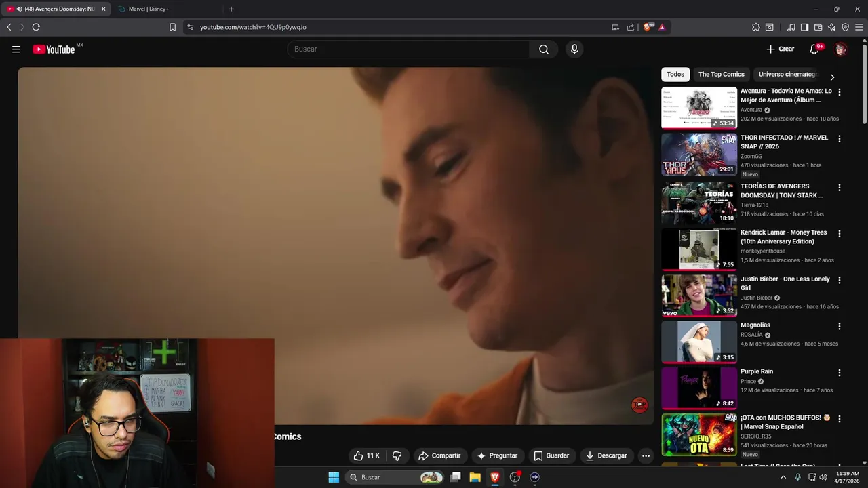Reload the page with refresh icon
Viewport: 868px width, 488px height.
tap(36, 27)
